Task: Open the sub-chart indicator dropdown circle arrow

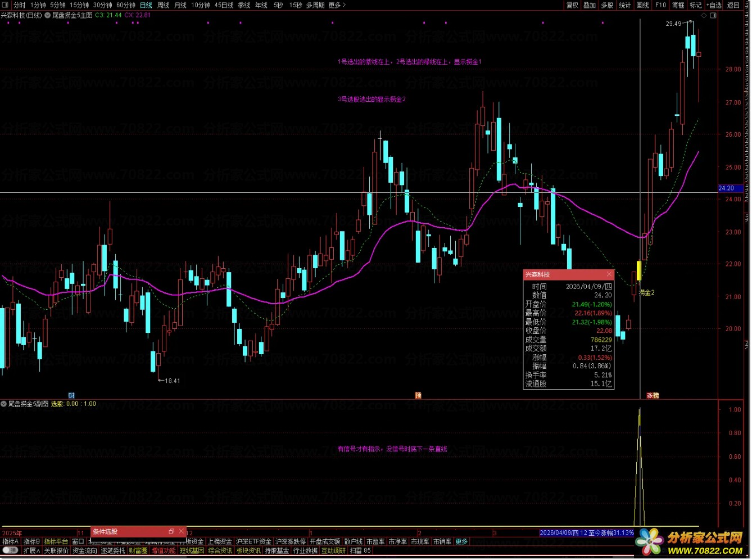Action: tap(4, 404)
